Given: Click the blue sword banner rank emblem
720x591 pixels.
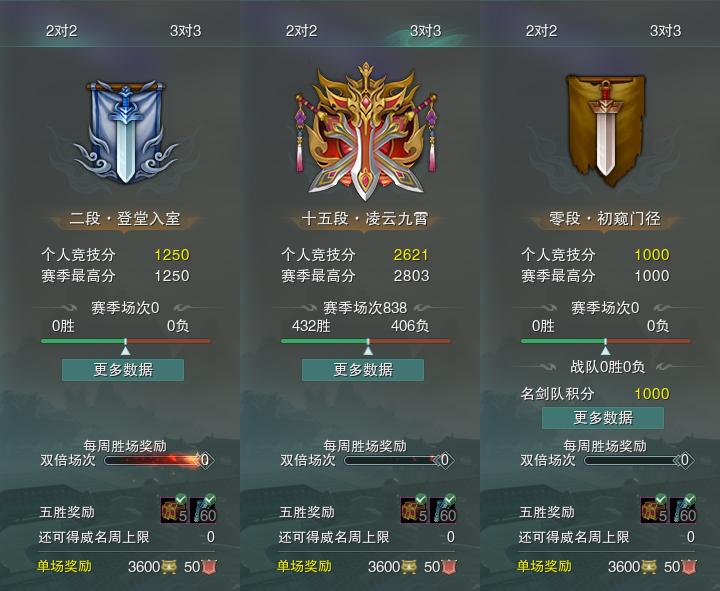Looking at the screenshot, I should [x=125, y=132].
